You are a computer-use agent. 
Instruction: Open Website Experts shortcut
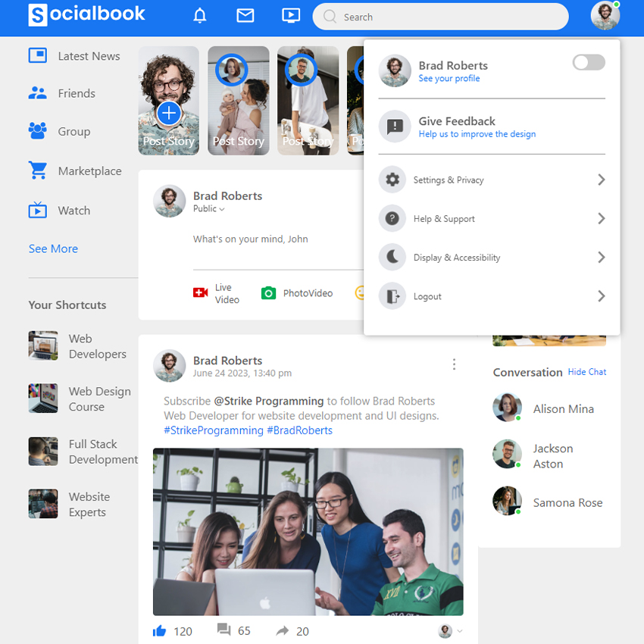point(70,504)
